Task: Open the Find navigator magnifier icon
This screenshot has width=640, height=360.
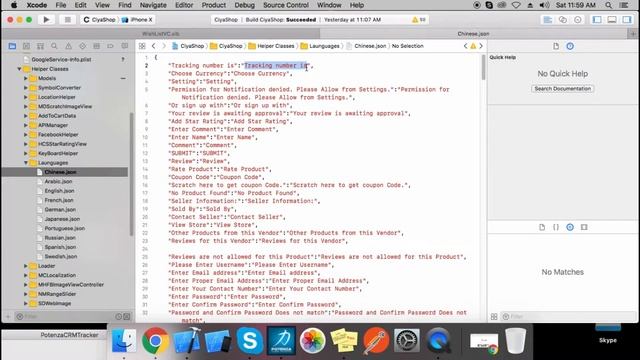Action: point(54,46)
